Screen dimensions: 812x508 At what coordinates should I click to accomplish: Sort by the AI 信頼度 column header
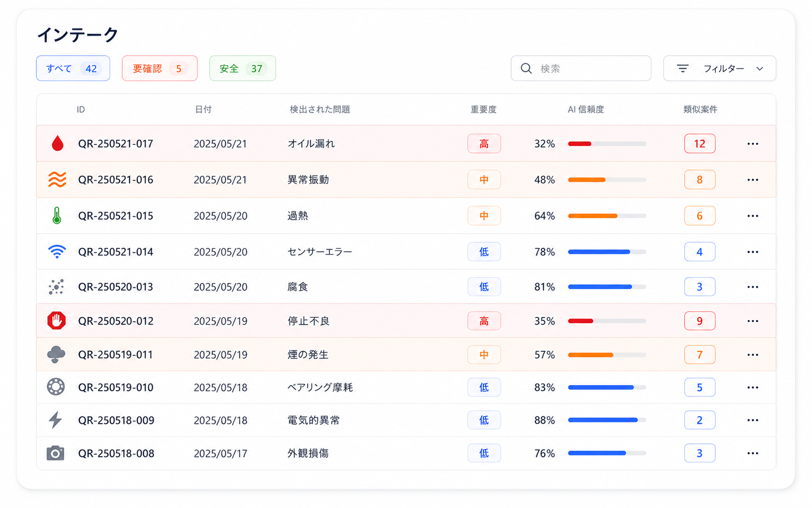[x=586, y=110]
